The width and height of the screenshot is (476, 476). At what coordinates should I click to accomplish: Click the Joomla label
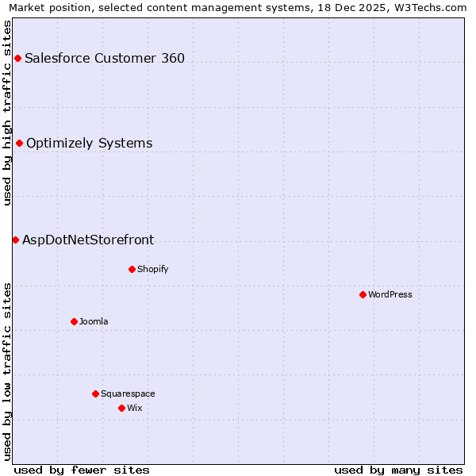tap(94, 321)
